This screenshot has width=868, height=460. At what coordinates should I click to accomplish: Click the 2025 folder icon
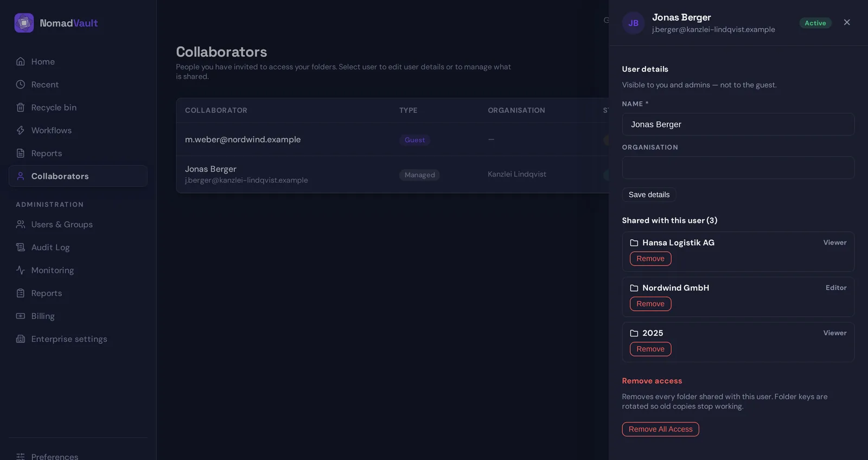(634, 333)
